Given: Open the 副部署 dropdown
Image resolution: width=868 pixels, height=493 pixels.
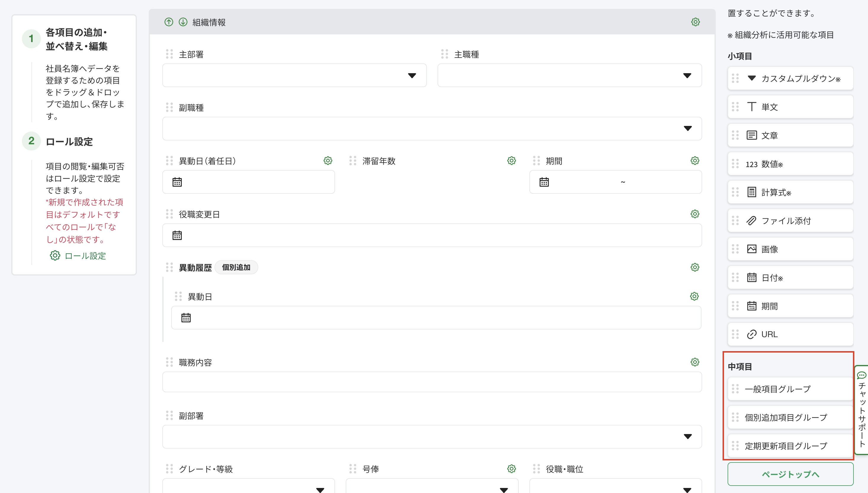Looking at the screenshot, I should coord(688,437).
